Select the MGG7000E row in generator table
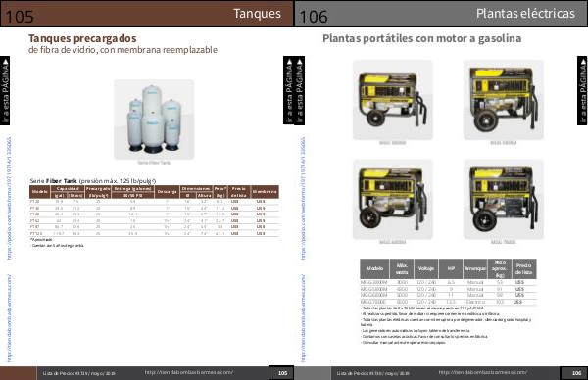Screen dimensions: 588x380 coord(448,302)
